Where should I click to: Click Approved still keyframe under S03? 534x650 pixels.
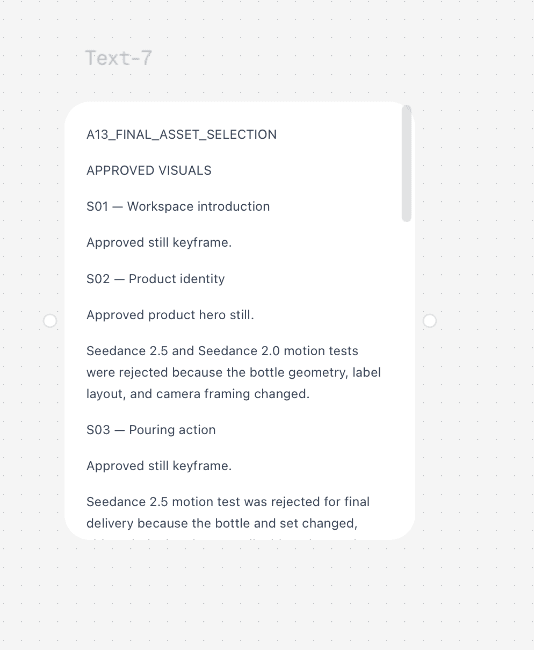click(x=159, y=466)
